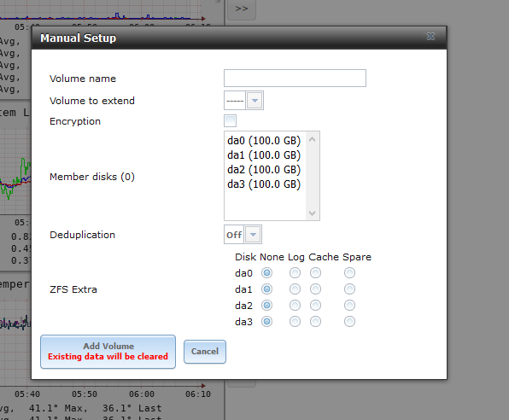Click the Volume name input field
Image resolution: width=509 pixels, height=420 pixels.
[x=295, y=78]
